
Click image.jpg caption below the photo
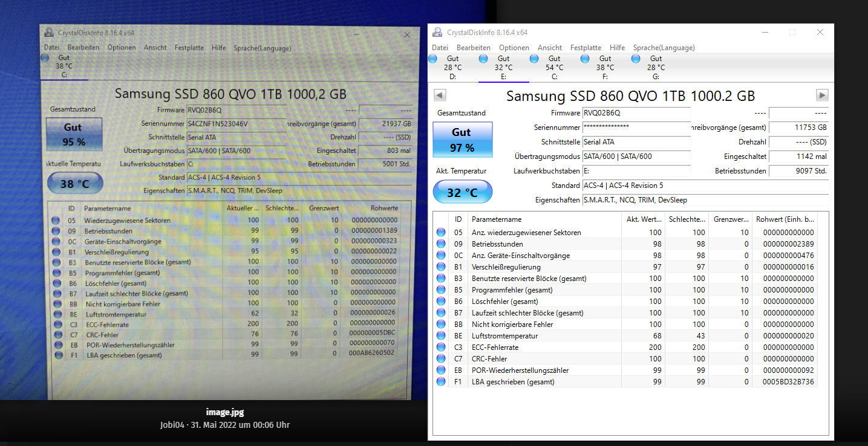[x=225, y=412]
